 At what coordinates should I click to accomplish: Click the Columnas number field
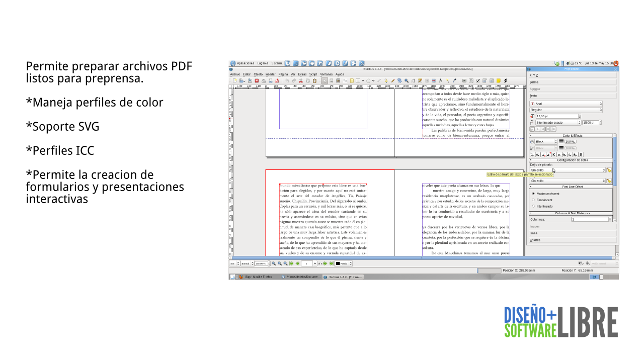pos(590,219)
